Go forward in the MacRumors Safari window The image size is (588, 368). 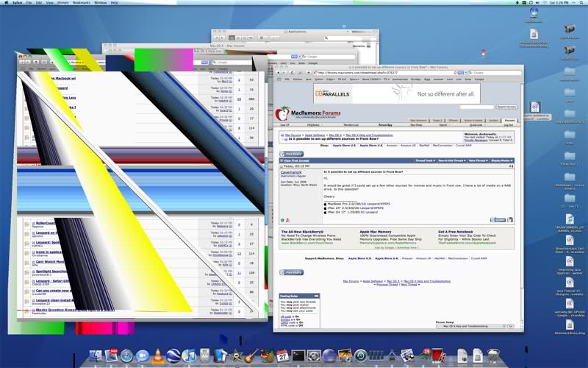pos(284,73)
